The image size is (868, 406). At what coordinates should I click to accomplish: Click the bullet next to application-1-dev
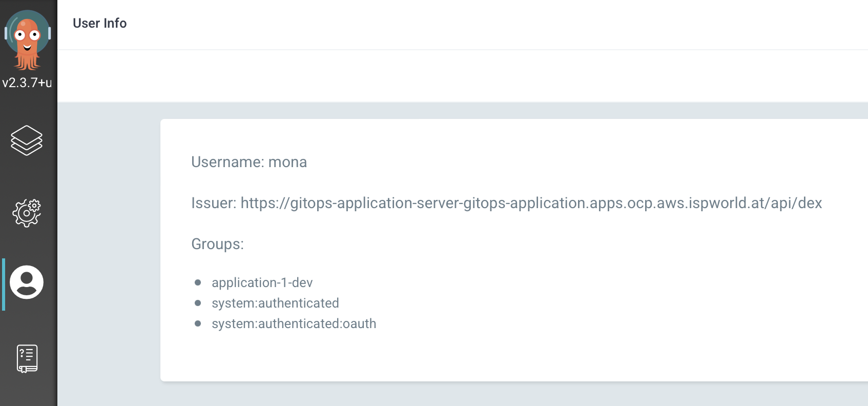198,282
